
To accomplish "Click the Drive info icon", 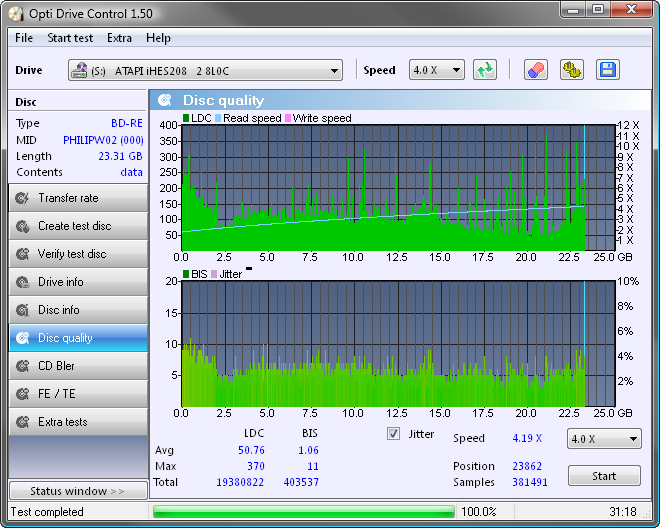I will click(x=22, y=282).
